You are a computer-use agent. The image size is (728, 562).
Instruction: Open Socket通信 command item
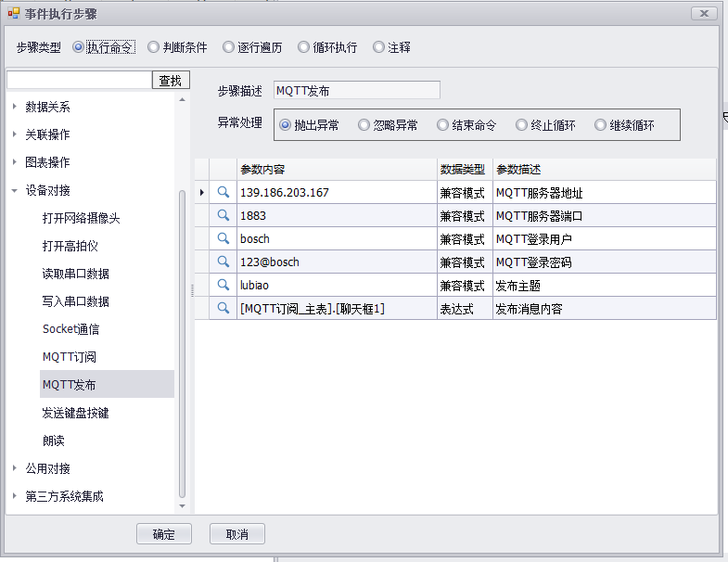click(70, 329)
